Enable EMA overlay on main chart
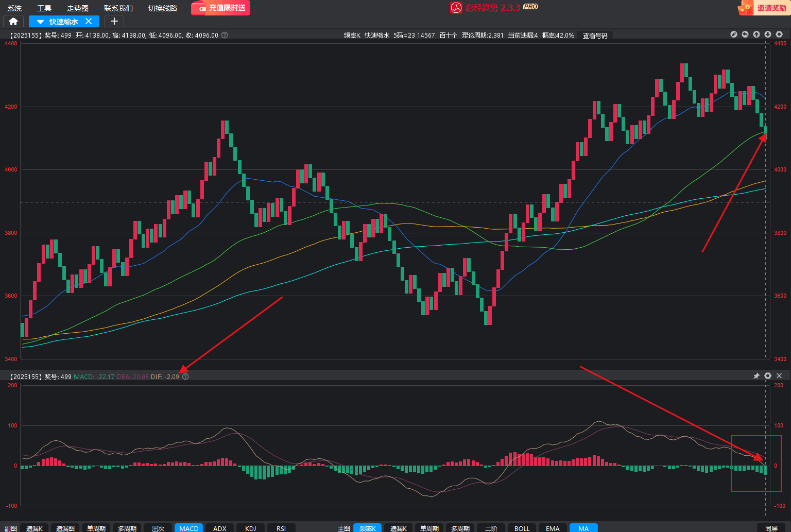Viewport: 791px width, 532px height. [553, 528]
